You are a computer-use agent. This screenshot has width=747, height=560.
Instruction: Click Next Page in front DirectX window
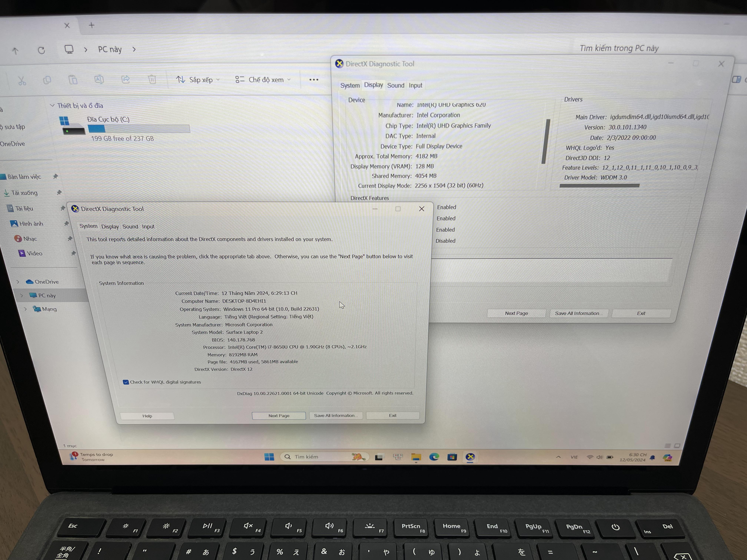[279, 416]
